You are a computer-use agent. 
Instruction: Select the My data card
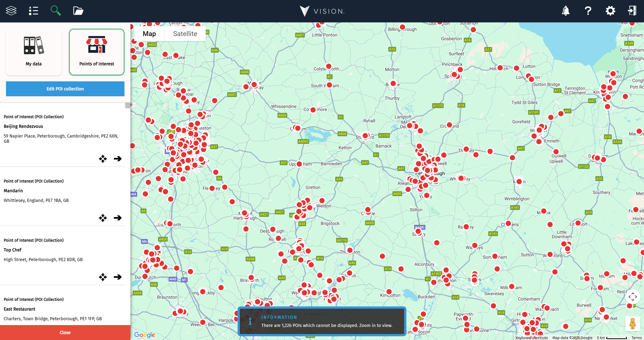pyautogui.click(x=34, y=52)
